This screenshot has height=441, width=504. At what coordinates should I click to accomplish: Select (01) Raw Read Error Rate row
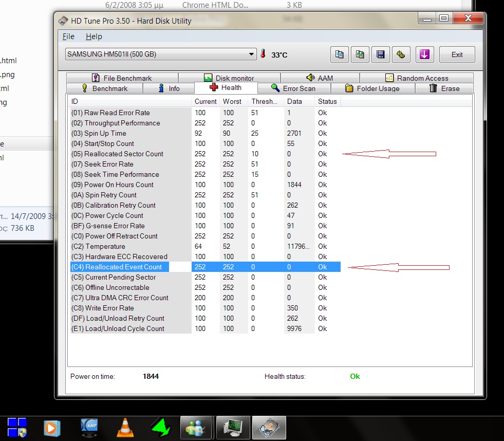click(x=205, y=113)
